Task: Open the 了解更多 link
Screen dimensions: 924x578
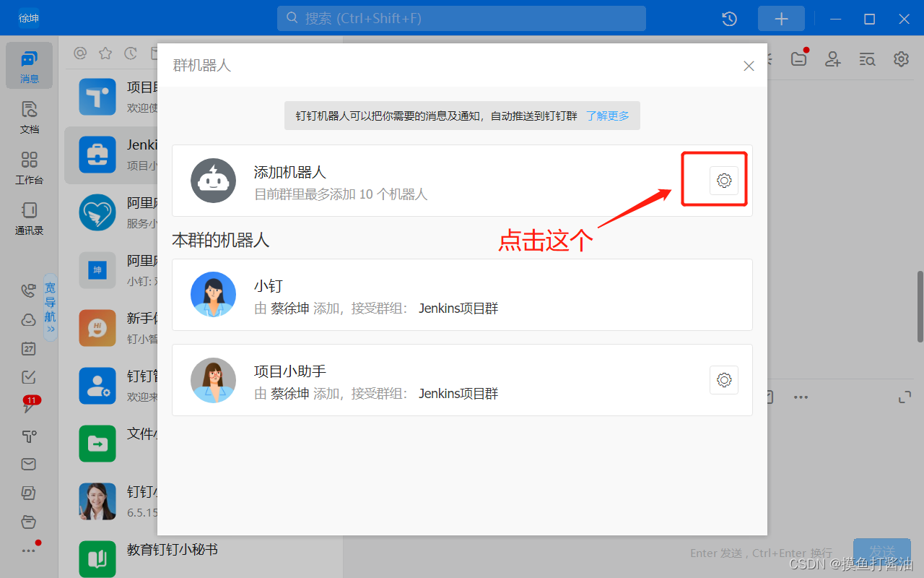Action: (607, 116)
